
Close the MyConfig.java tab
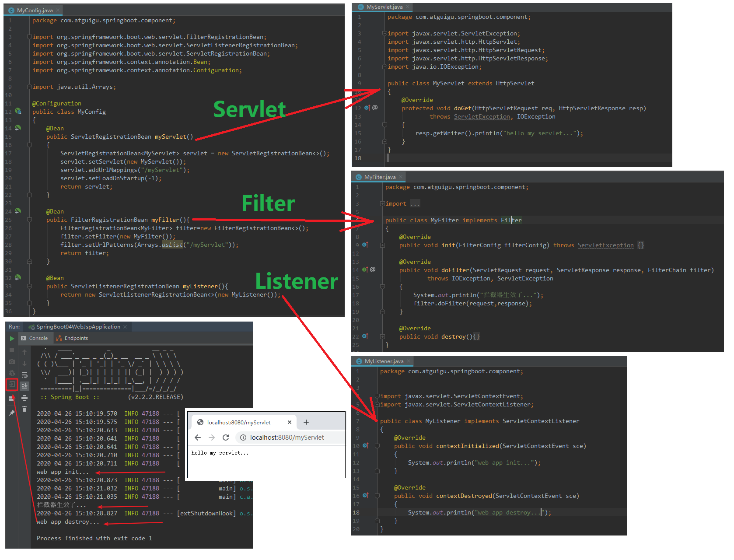click(57, 10)
